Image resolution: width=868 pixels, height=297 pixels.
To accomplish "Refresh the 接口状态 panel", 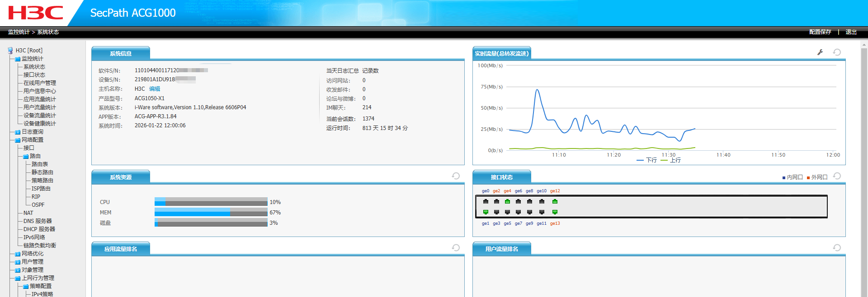I will pos(837,176).
